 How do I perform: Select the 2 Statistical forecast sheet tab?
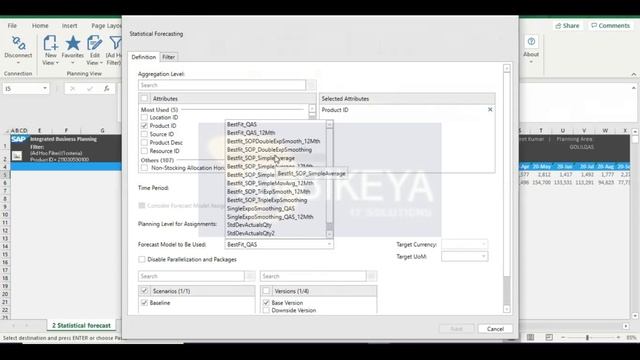tap(81, 325)
